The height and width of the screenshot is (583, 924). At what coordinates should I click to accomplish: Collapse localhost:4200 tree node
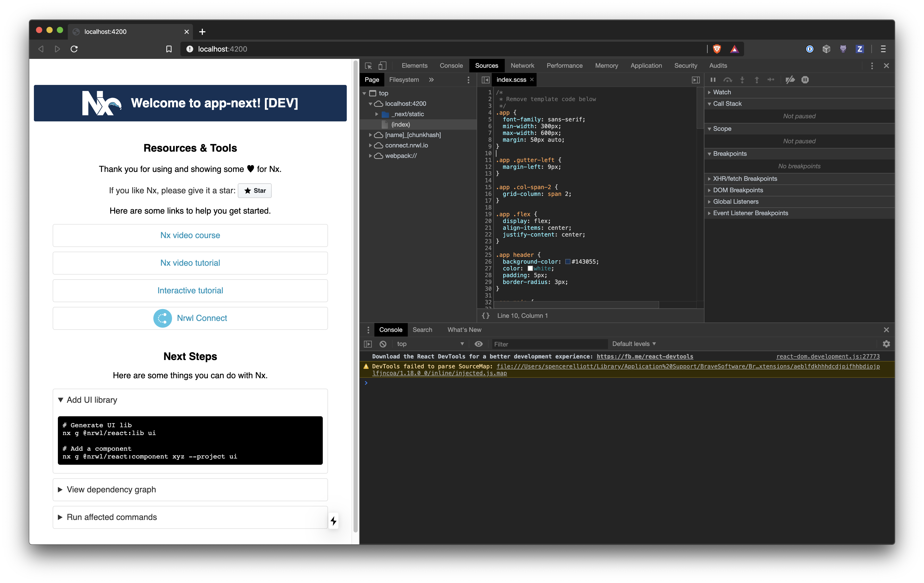(370, 103)
